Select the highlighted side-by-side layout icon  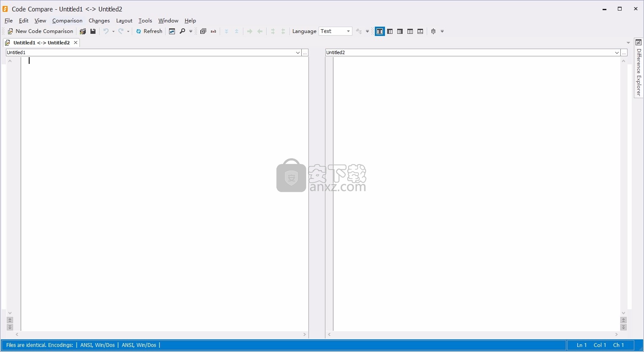click(380, 31)
